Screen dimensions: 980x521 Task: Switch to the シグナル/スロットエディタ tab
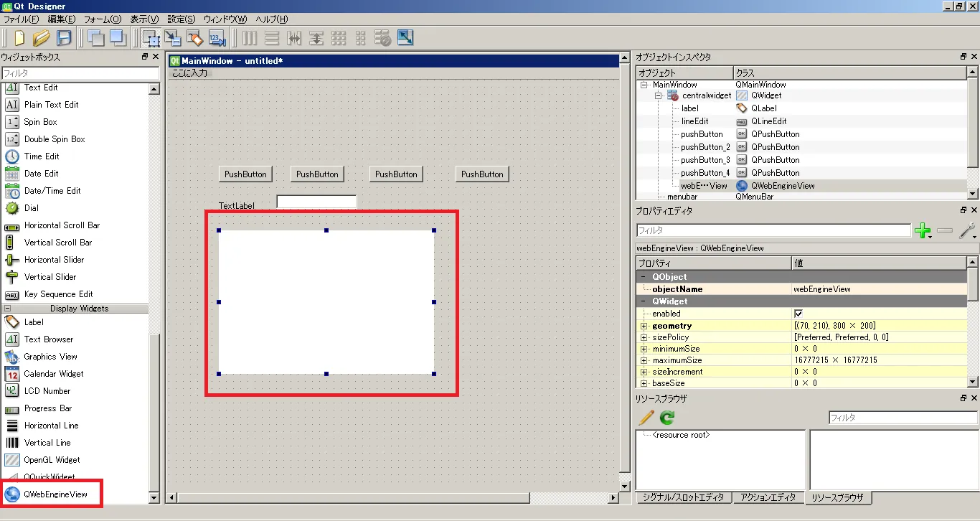[683, 497]
